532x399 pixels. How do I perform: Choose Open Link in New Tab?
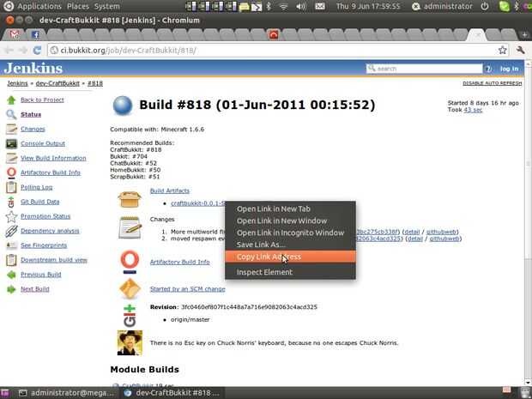pos(274,209)
